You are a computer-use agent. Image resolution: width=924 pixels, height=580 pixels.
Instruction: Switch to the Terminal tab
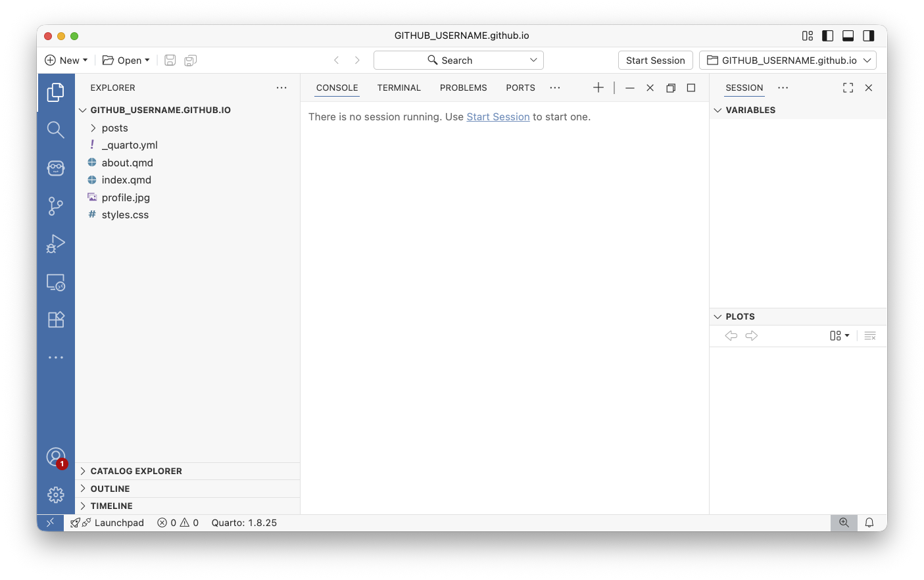(399, 88)
